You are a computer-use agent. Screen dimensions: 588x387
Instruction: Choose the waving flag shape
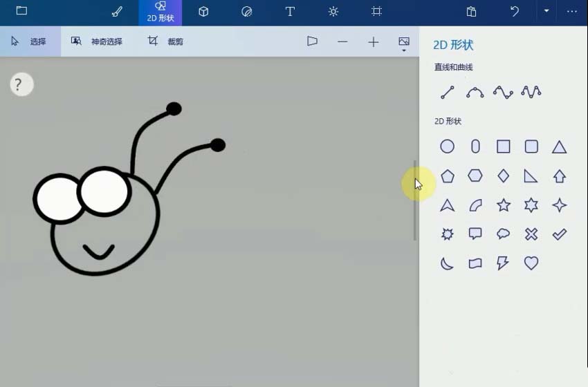(475, 263)
